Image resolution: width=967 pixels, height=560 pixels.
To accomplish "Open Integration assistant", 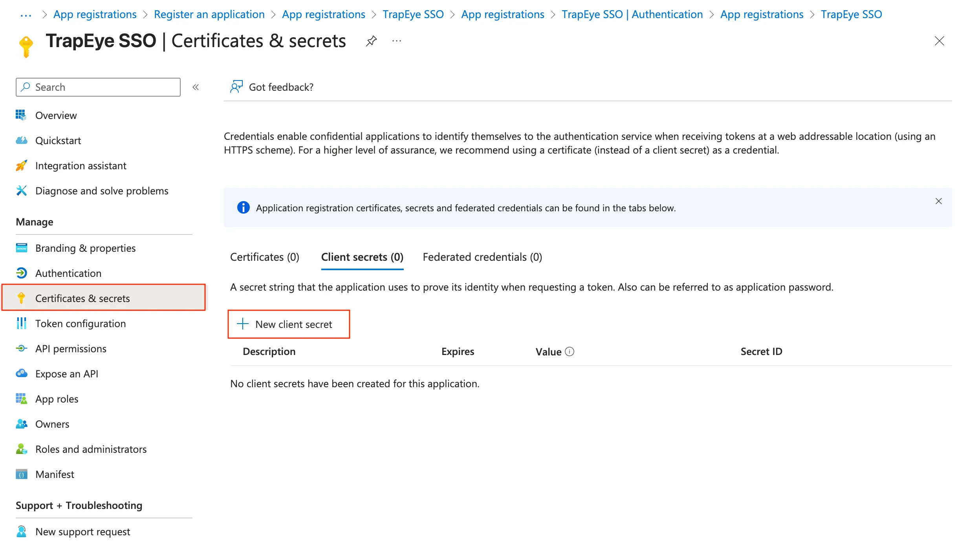I will (x=81, y=165).
